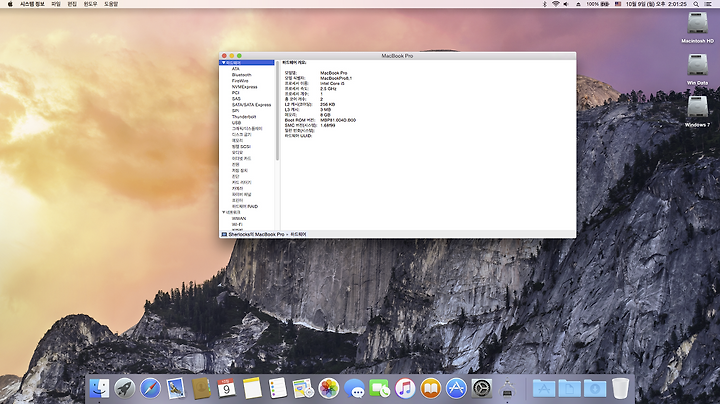Screen dimensions: 720x404
Task: Open Mail stamp icon in Dock
Action: click(175, 388)
